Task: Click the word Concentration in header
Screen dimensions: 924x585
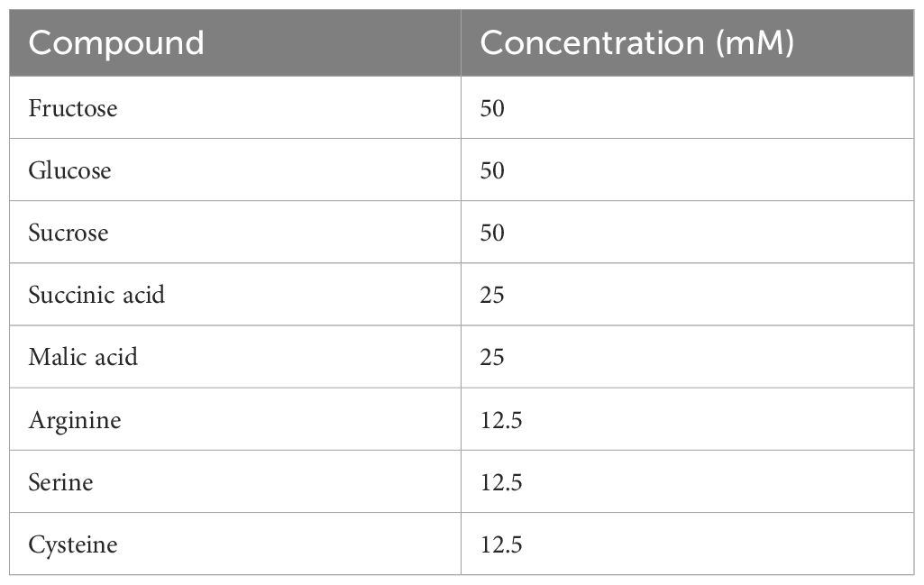Action: pos(592,43)
